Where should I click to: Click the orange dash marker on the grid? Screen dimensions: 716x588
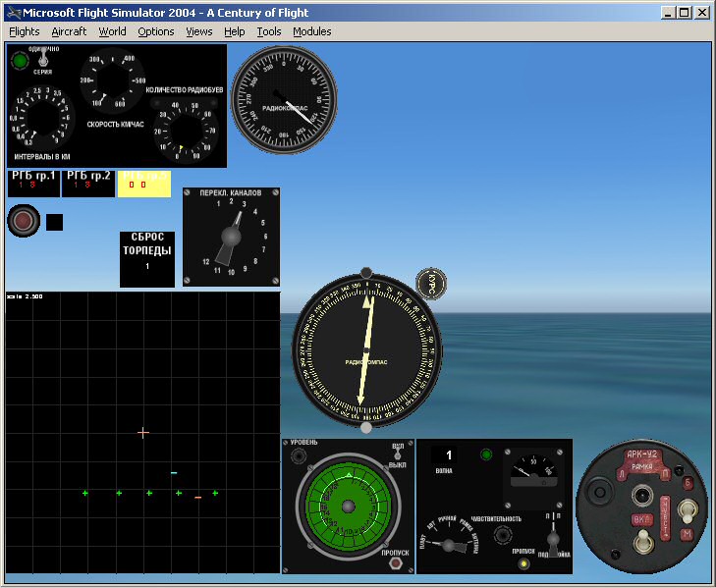tap(197, 497)
